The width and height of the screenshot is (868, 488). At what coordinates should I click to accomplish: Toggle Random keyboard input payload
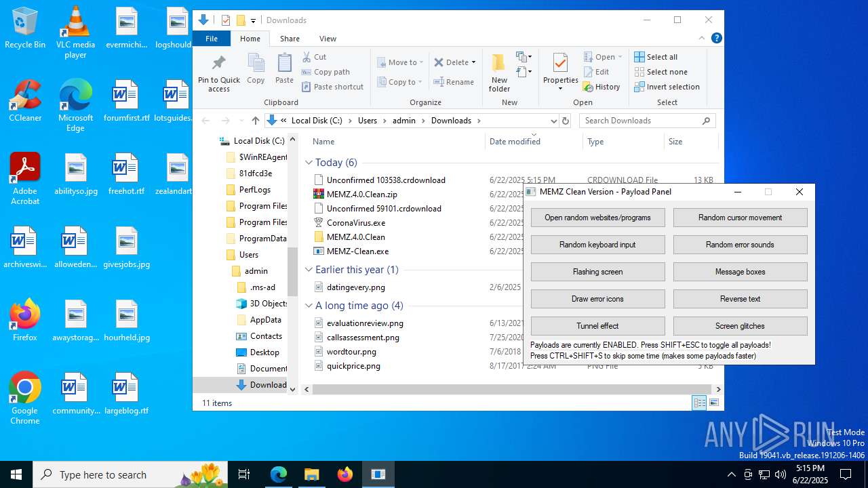pyautogui.click(x=597, y=245)
